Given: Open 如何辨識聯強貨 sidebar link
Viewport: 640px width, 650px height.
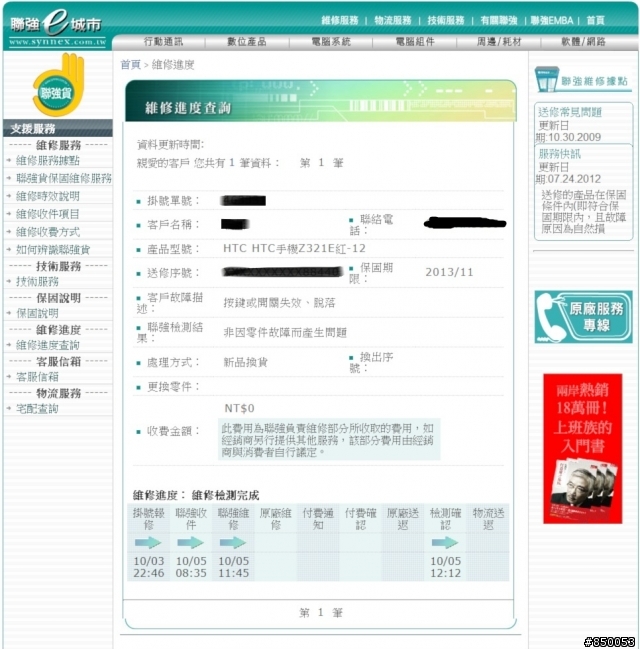Looking at the screenshot, I should [x=53, y=250].
